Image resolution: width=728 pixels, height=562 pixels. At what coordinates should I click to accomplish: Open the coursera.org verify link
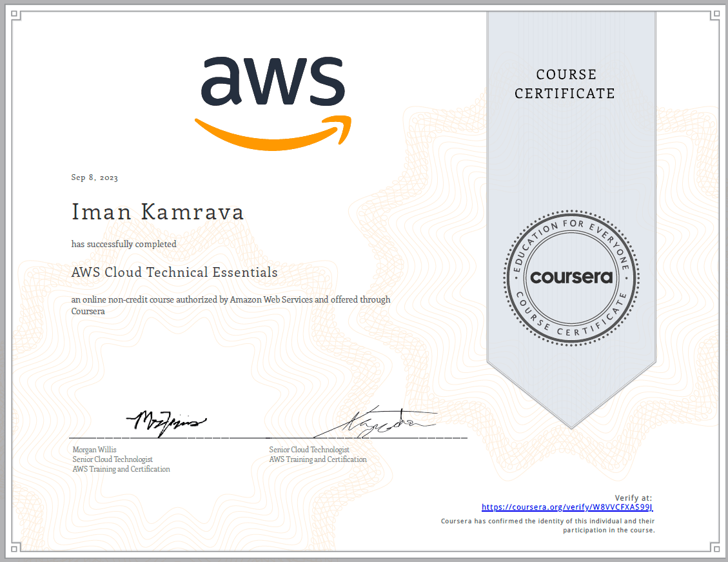click(x=567, y=507)
